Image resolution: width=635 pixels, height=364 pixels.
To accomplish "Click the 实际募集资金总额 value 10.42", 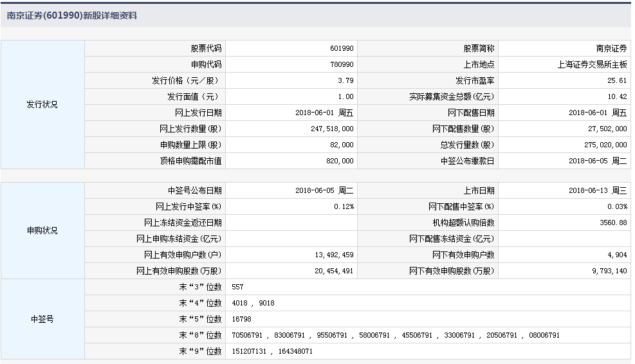I will click(x=616, y=96).
